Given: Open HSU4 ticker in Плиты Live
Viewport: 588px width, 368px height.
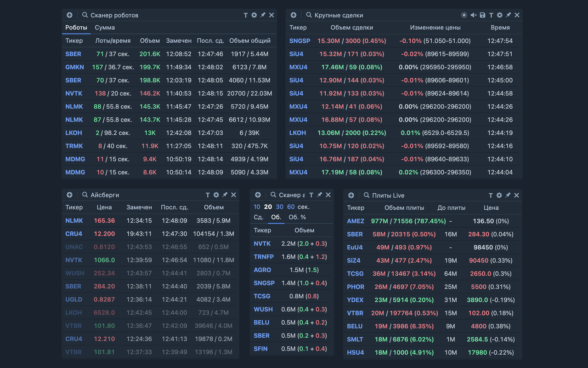Looking at the screenshot, I should tap(356, 353).
